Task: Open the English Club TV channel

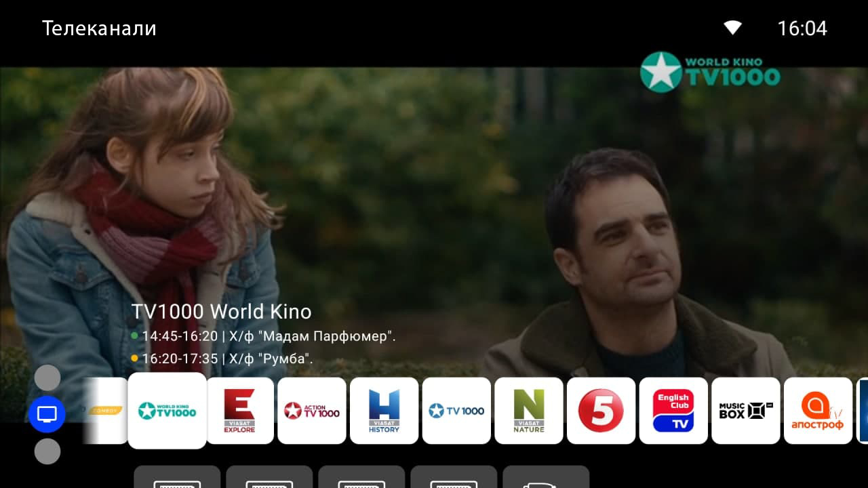Action: (x=673, y=411)
